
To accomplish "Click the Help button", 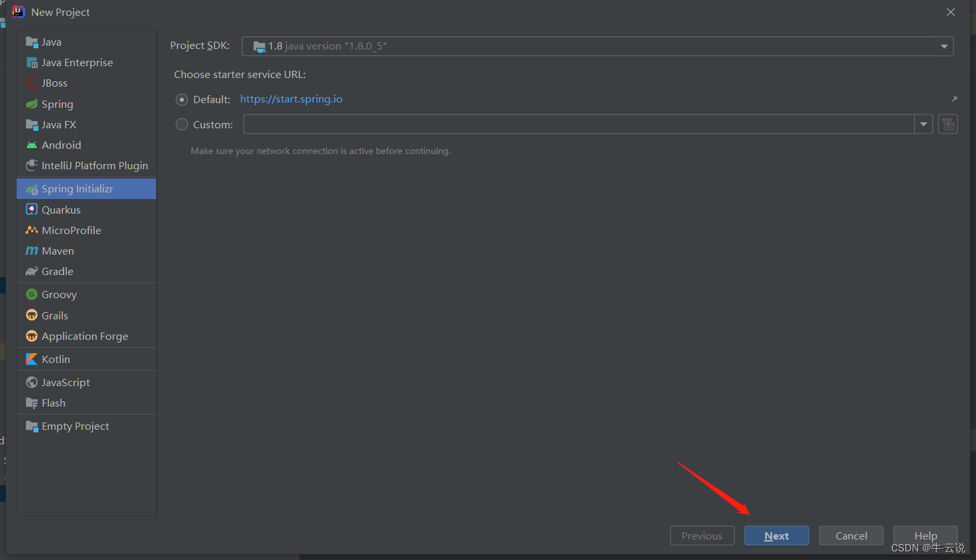I will tap(926, 536).
